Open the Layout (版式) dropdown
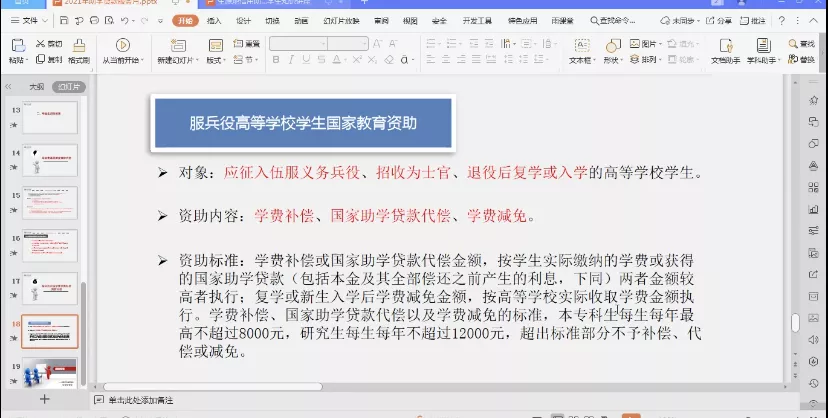 pos(216,60)
